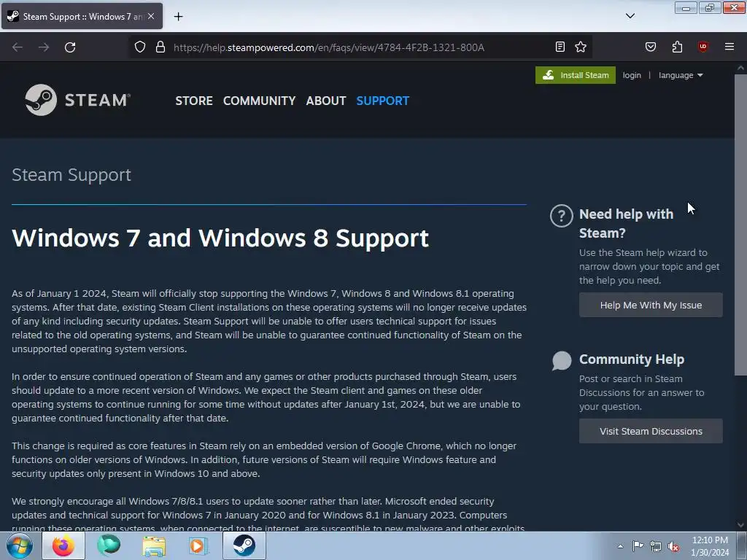Open the ABOUT menu item

pyautogui.click(x=326, y=101)
